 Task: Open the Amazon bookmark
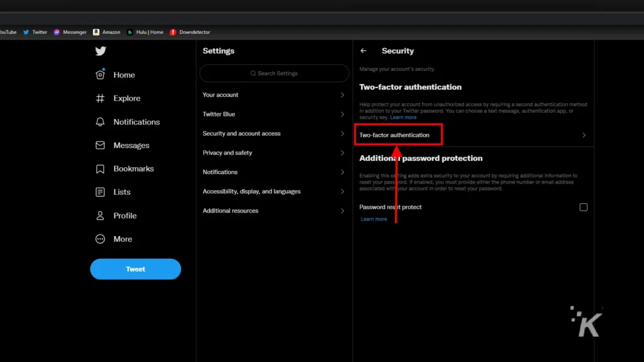tap(107, 32)
